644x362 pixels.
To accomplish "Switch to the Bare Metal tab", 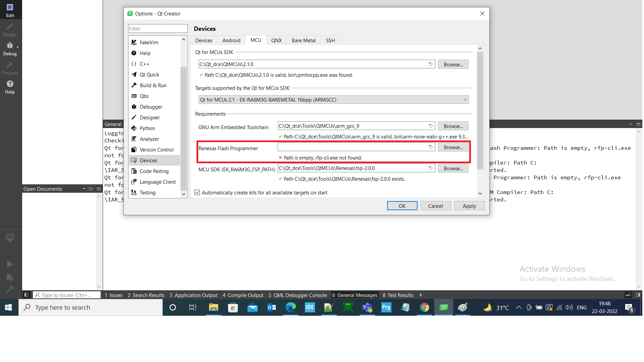I will pos(303,40).
